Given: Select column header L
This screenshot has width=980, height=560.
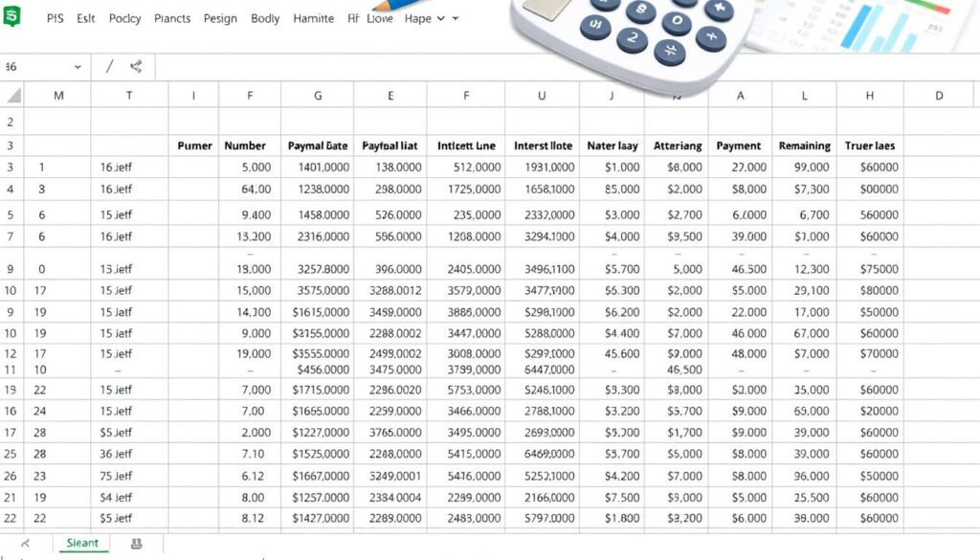Looking at the screenshot, I should tap(804, 96).
